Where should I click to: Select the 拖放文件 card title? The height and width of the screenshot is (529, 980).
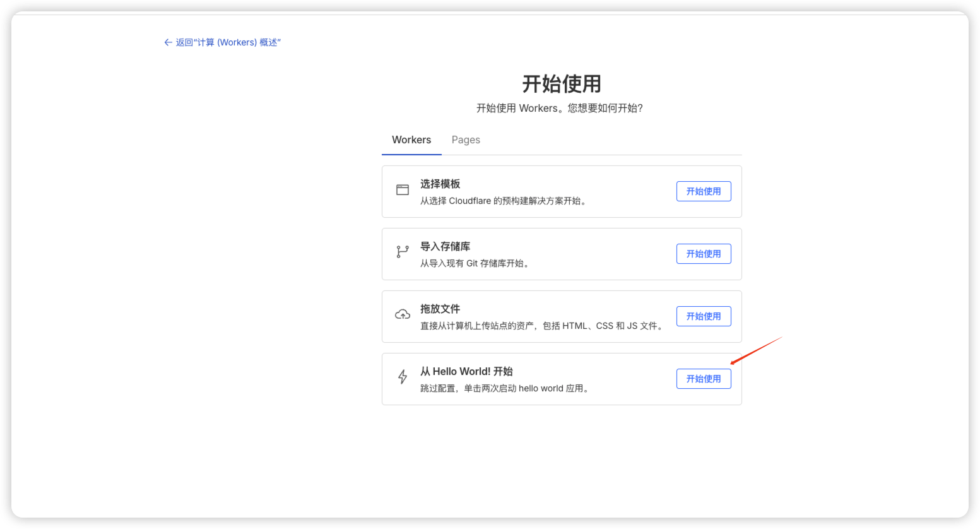(x=440, y=309)
